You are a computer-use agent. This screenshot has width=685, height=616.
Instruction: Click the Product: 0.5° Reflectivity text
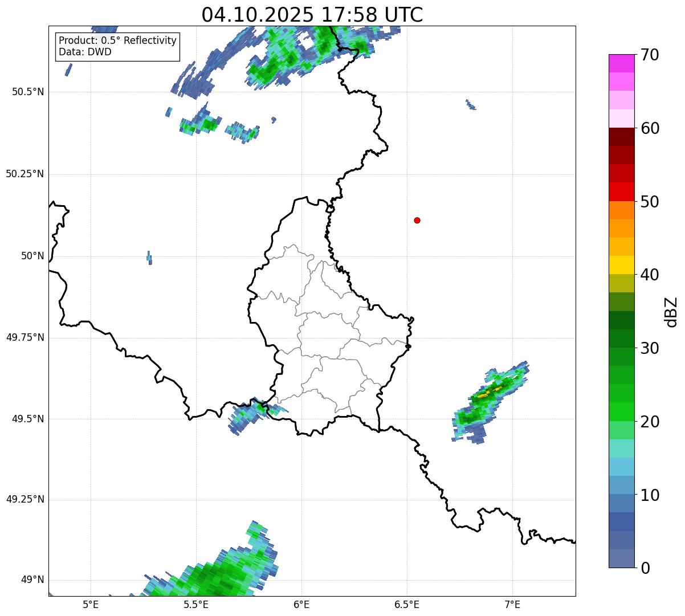point(117,41)
